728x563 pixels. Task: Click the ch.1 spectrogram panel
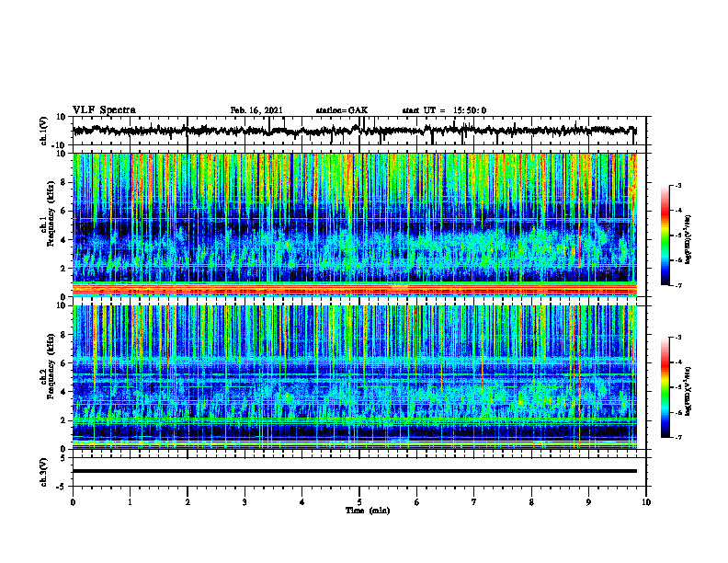coord(354,224)
